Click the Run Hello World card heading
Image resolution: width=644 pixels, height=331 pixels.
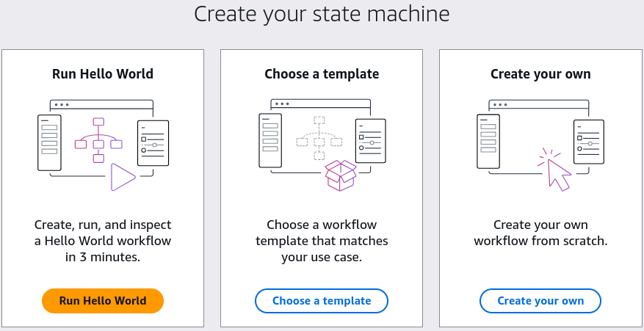[x=103, y=74]
